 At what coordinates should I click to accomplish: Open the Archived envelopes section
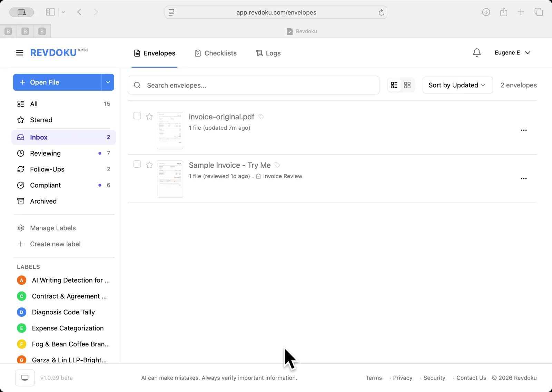pyautogui.click(x=43, y=201)
